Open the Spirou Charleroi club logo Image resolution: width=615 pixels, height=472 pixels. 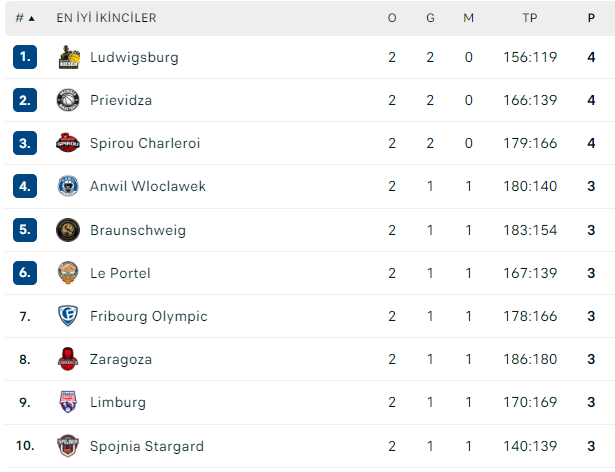tap(68, 143)
